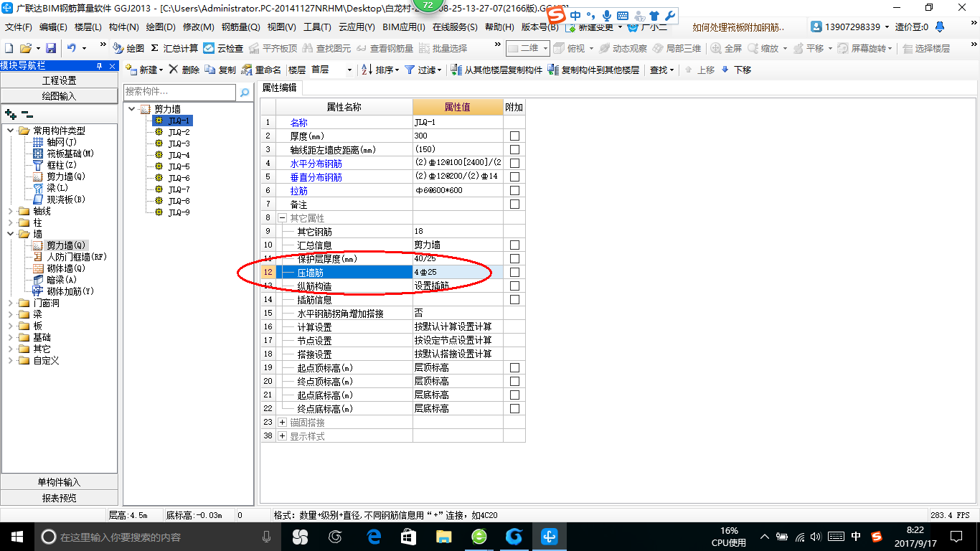Undo the last action
The height and width of the screenshot is (551, 980).
click(x=72, y=48)
